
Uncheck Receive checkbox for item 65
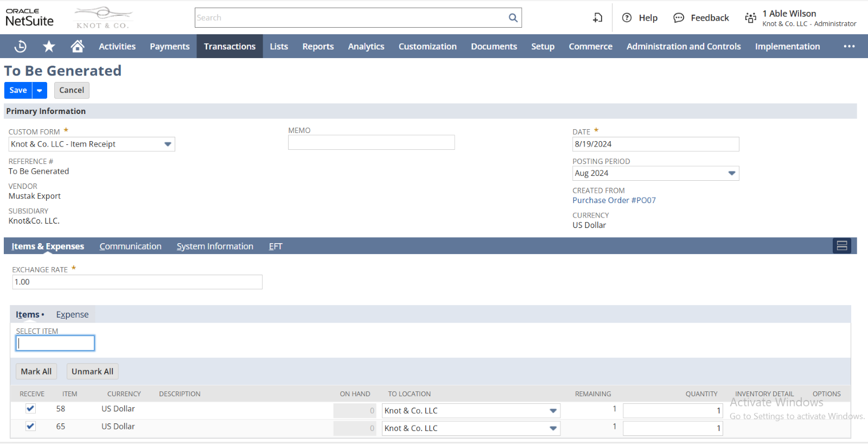point(30,427)
